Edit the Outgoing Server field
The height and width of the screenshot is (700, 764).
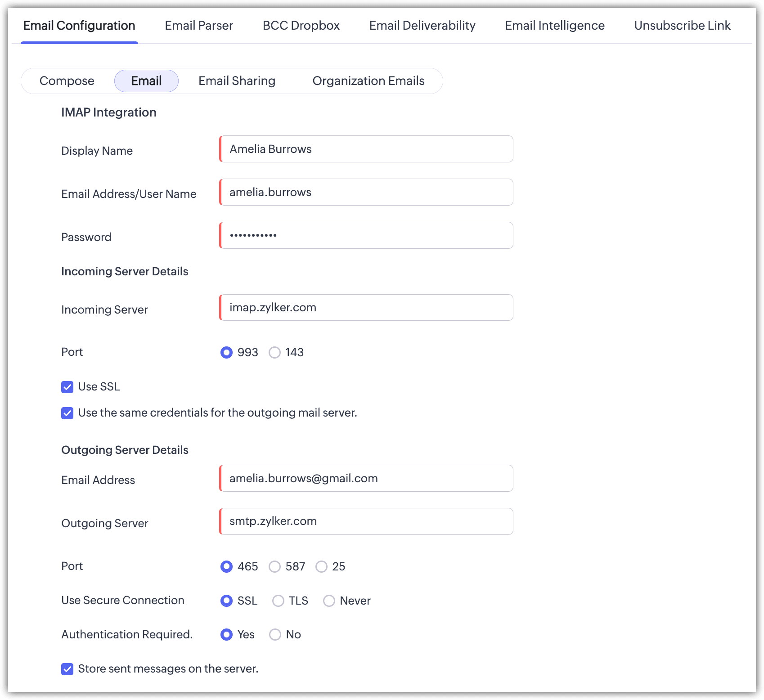(366, 521)
